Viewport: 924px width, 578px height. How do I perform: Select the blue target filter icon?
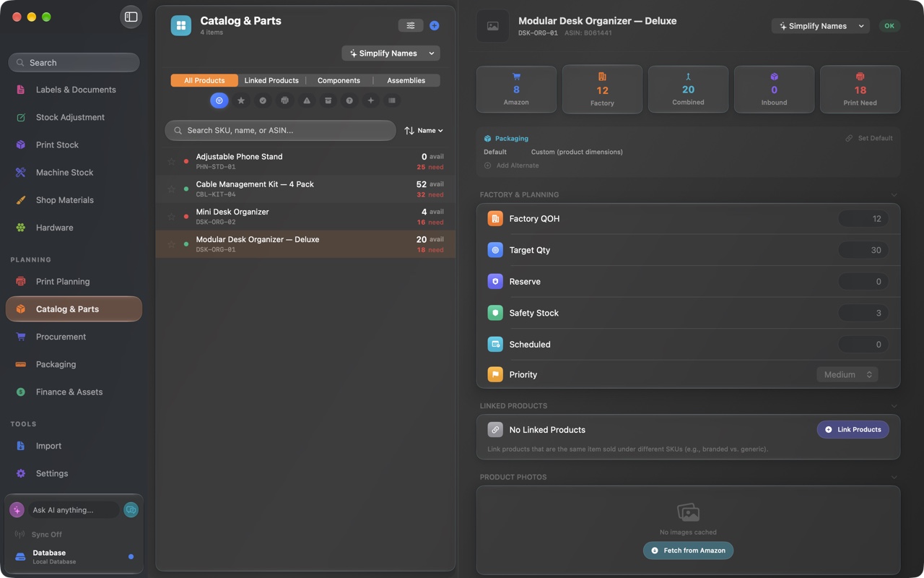click(219, 100)
